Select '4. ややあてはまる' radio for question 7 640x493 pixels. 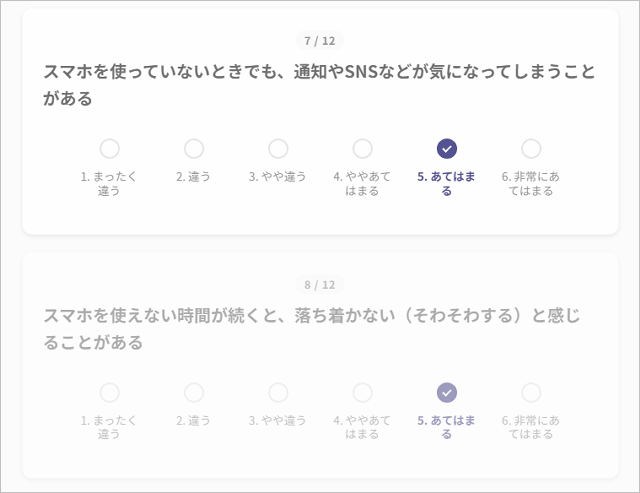pos(362,149)
